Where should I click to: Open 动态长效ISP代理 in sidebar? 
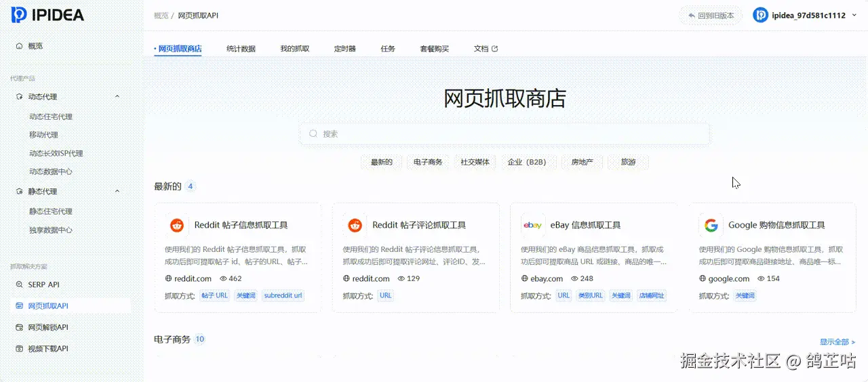tap(56, 153)
